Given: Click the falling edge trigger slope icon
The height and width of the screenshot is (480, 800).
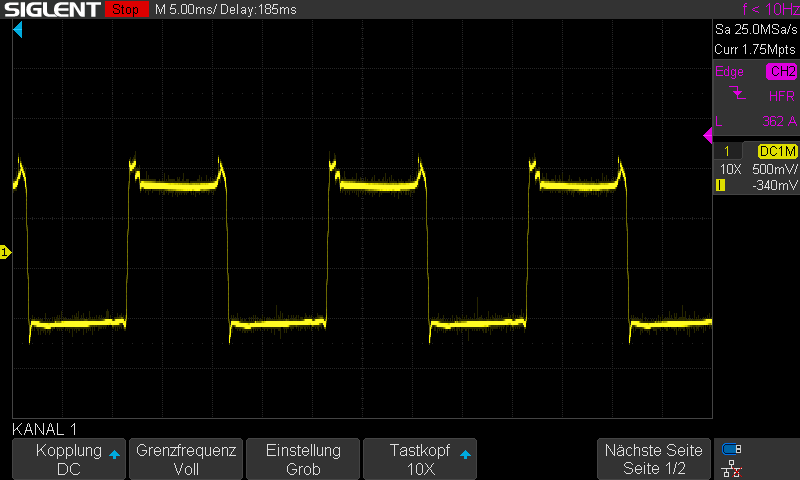Looking at the screenshot, I should tap(737, 93).
